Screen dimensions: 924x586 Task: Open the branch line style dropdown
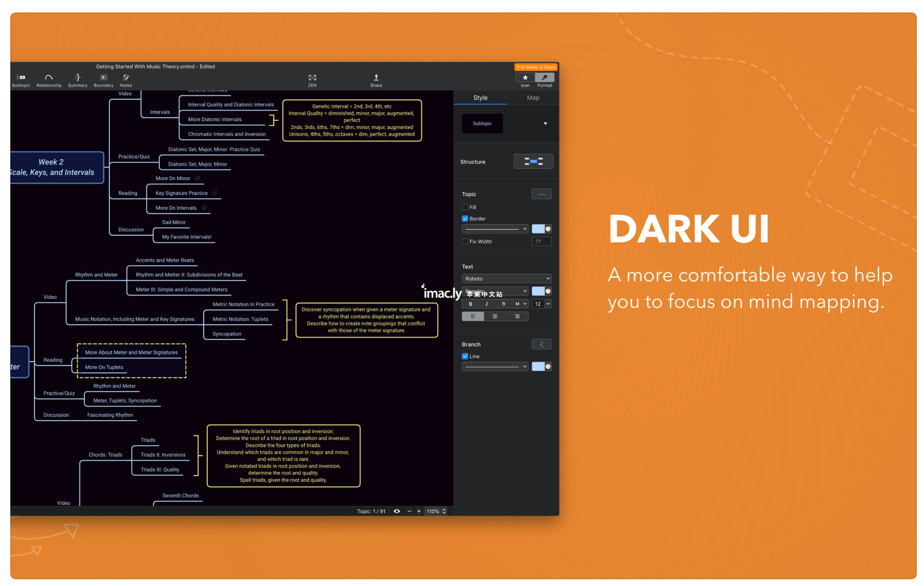(495, 367)
